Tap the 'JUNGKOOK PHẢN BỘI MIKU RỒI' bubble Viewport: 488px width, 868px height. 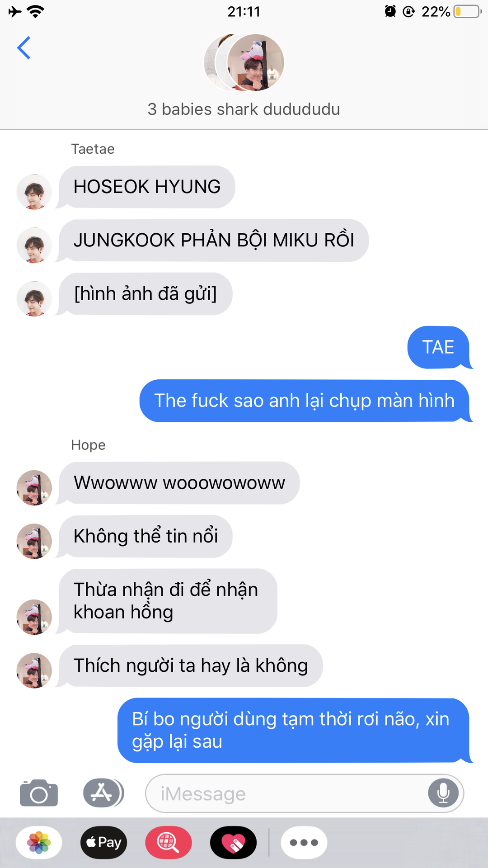pos(213,241)
